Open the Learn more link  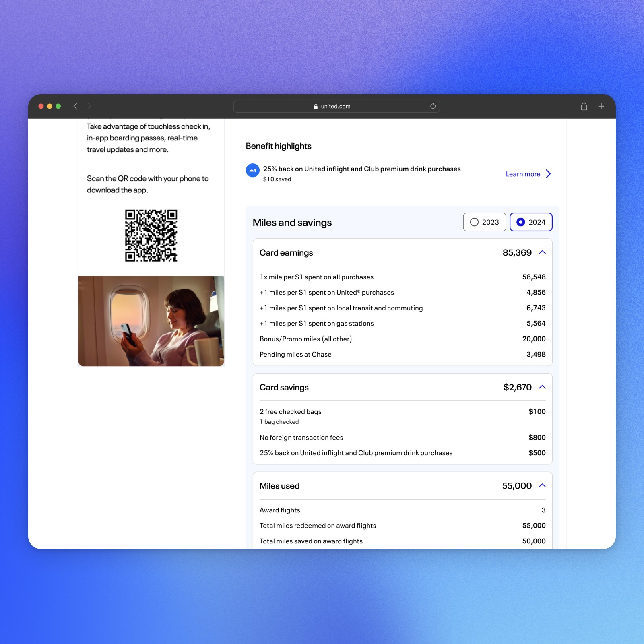(523, 174)
